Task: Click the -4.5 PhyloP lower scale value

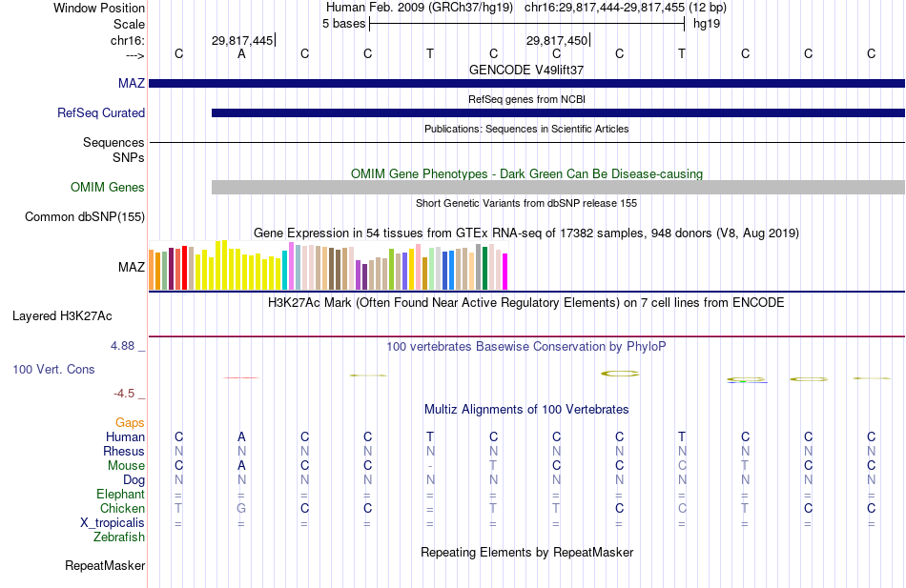Action: coord(124,394)
